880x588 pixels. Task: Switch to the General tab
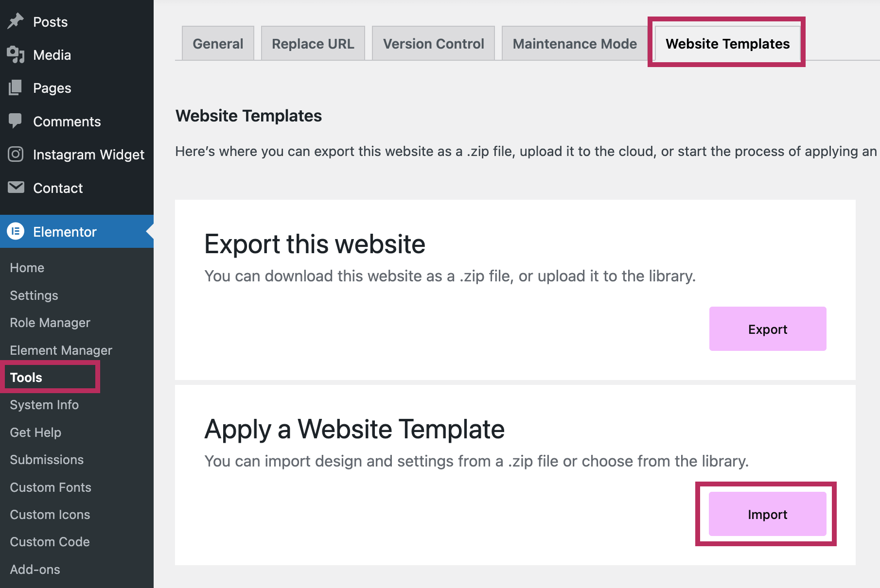pyautogui.click(x=217, y=43)
